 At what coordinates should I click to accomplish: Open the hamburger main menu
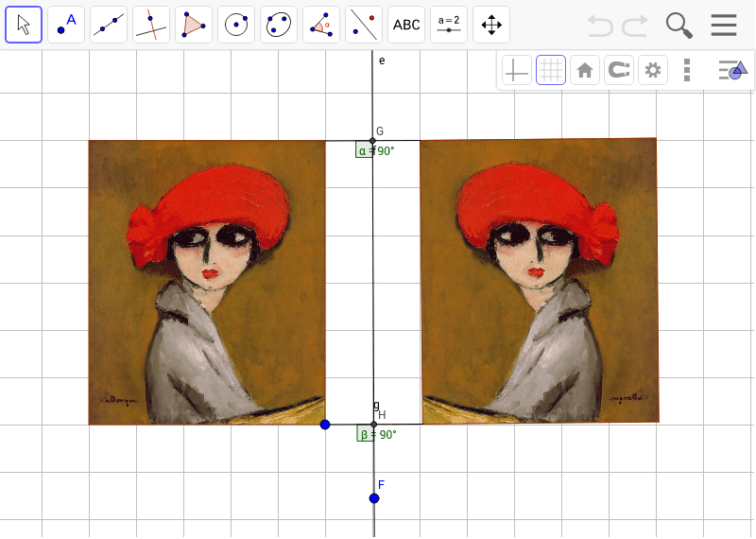[724, 26]
